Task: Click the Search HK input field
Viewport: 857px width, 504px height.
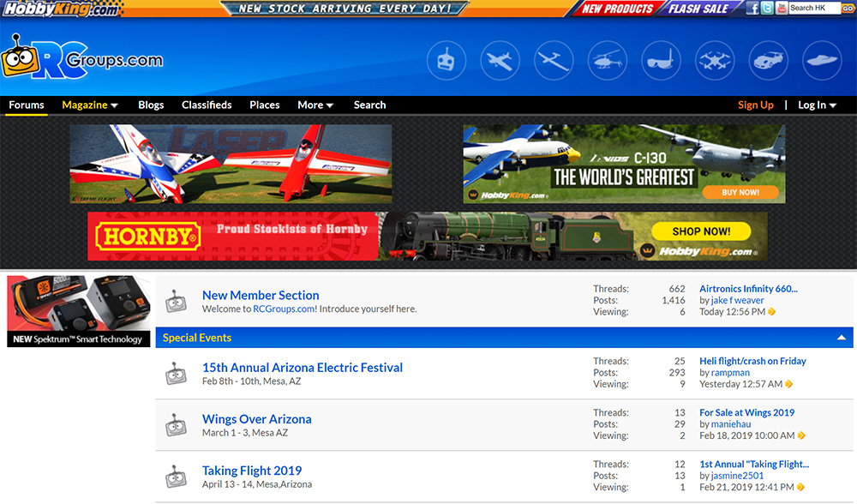Action: tap(813, 9)
